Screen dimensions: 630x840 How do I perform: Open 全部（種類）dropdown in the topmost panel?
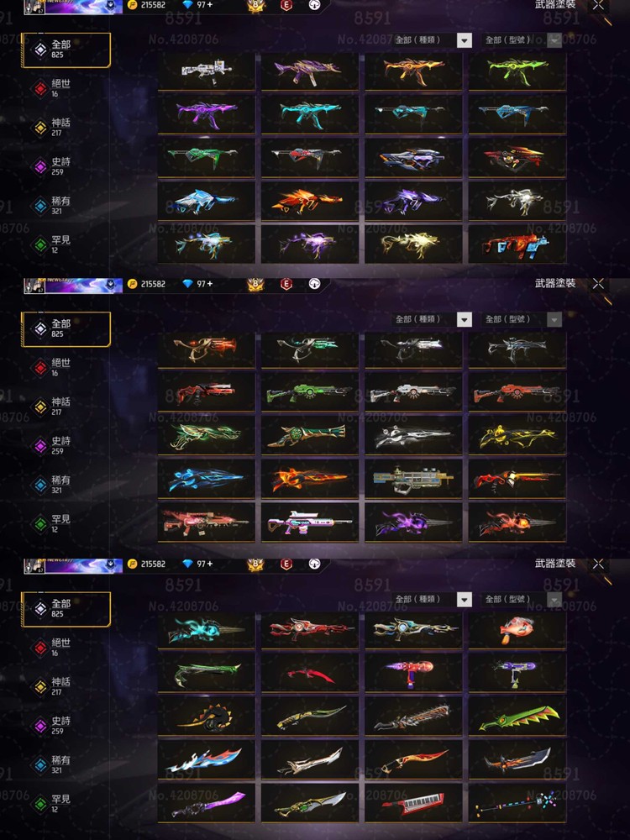(x=432, y=40)
